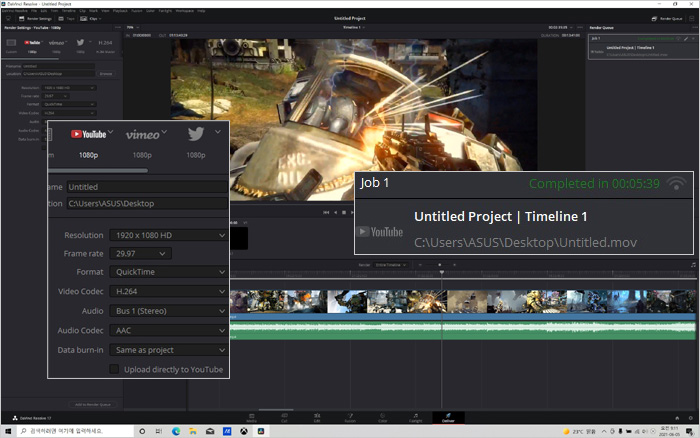The width and height of the screenshot is (700, 438).
Task: Select the Custom render preset icon
Action: [11, 43]
